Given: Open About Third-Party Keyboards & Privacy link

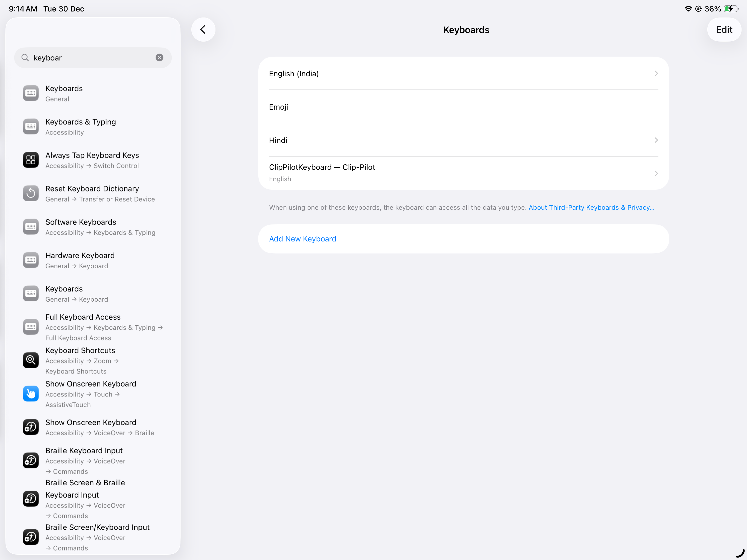Looking at the screenshot, I should [591, 208].
